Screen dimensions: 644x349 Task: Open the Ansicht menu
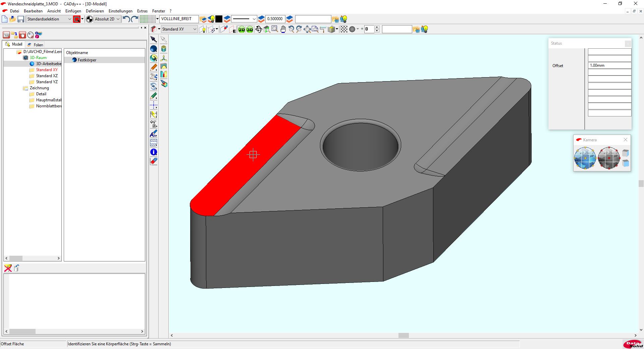(x=54, y=11)
